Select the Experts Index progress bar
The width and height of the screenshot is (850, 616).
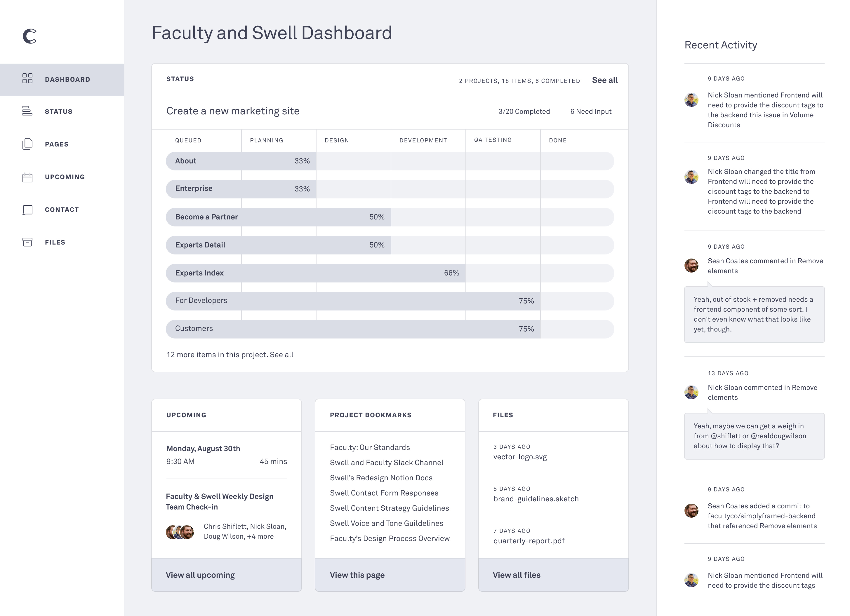click(390, 273)
